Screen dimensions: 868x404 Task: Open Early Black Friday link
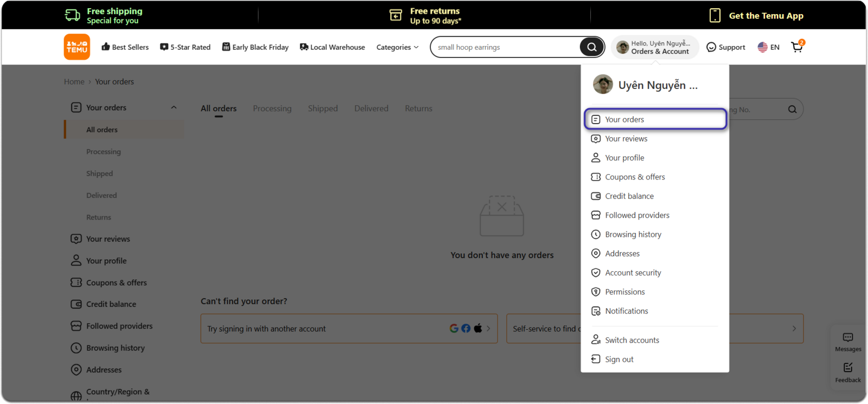pyautogui.click(x=255, y=47)
